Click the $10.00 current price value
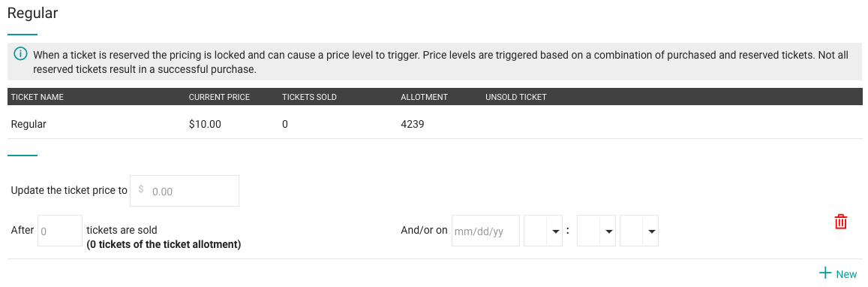 click(205, 125)
